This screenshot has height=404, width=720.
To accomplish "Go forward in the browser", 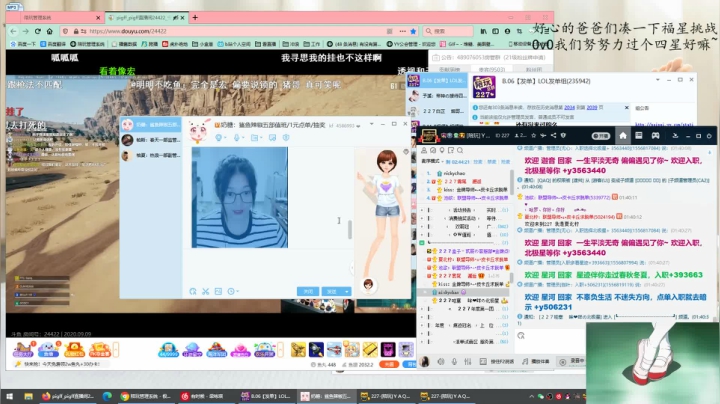I will [26, 31].
